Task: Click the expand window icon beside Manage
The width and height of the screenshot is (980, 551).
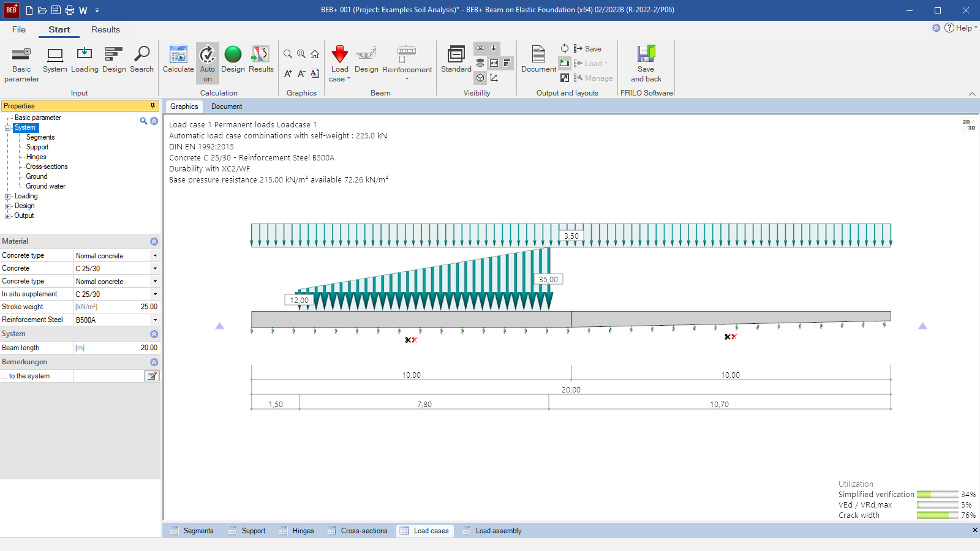Action: (565, 78)
